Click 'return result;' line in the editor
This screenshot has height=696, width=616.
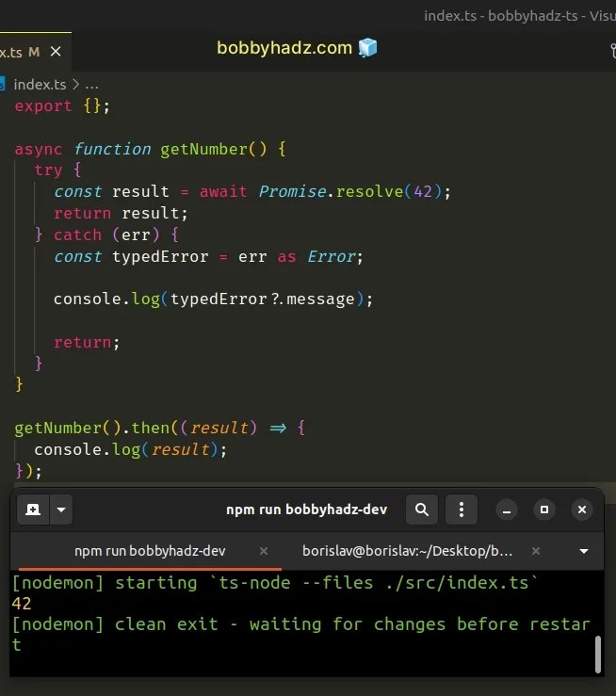coord(121,214)
